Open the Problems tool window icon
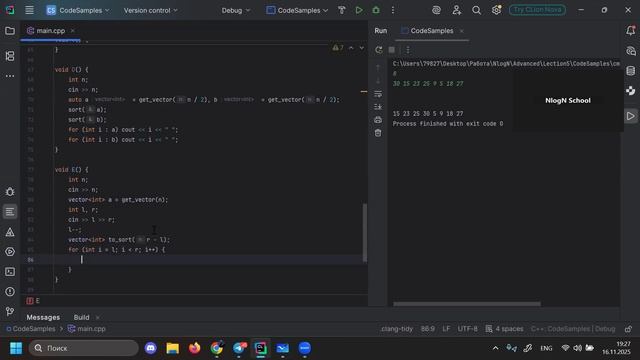Viewport: 640px width, 360px height. click(x=10, y=292)
